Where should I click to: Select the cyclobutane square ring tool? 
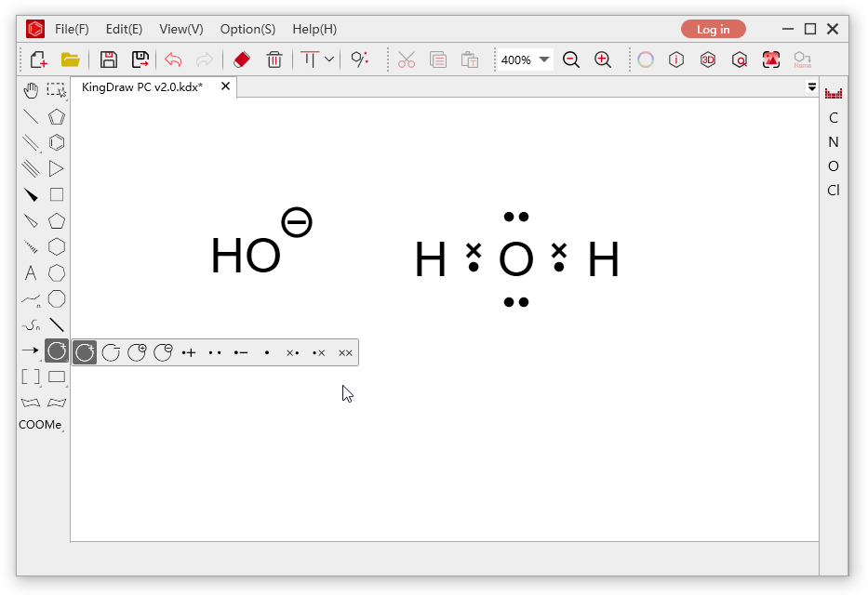click(57, 194)
